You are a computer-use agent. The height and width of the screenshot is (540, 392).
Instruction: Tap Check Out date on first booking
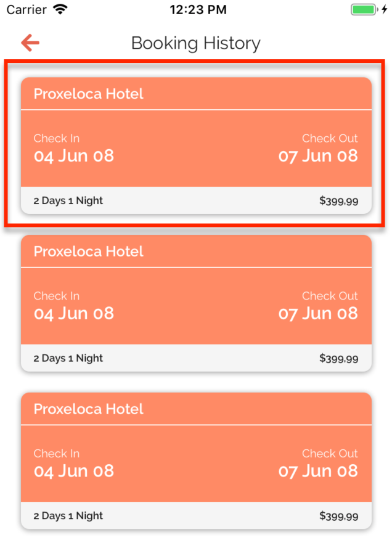318,156
